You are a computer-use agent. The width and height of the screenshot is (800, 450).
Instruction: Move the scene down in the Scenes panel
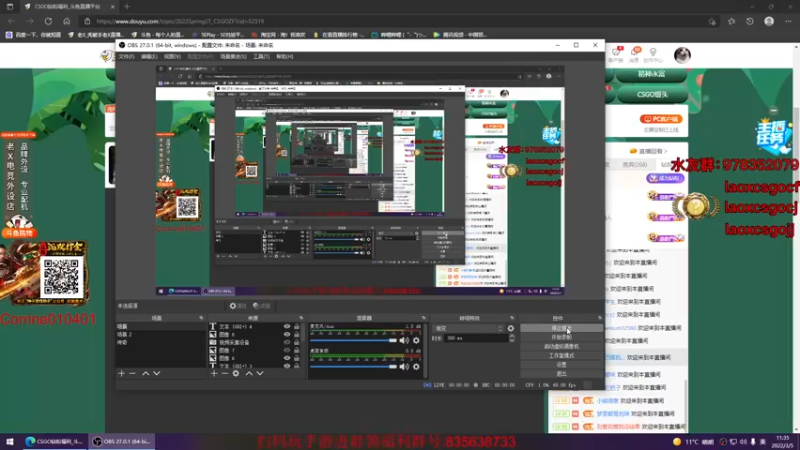click(x=157, y=373)
